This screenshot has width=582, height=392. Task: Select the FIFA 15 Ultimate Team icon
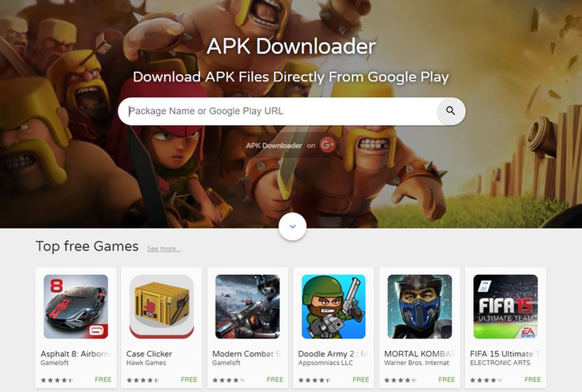(505, 306)
